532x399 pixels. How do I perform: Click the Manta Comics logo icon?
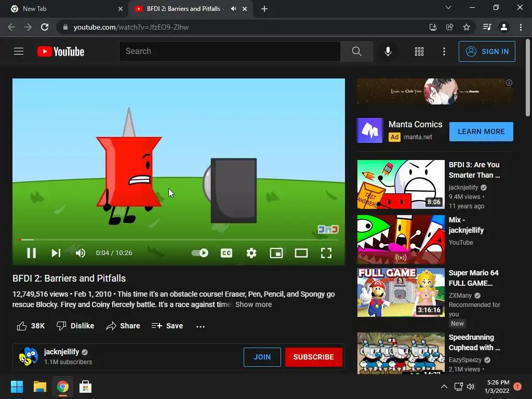point(370,130)
